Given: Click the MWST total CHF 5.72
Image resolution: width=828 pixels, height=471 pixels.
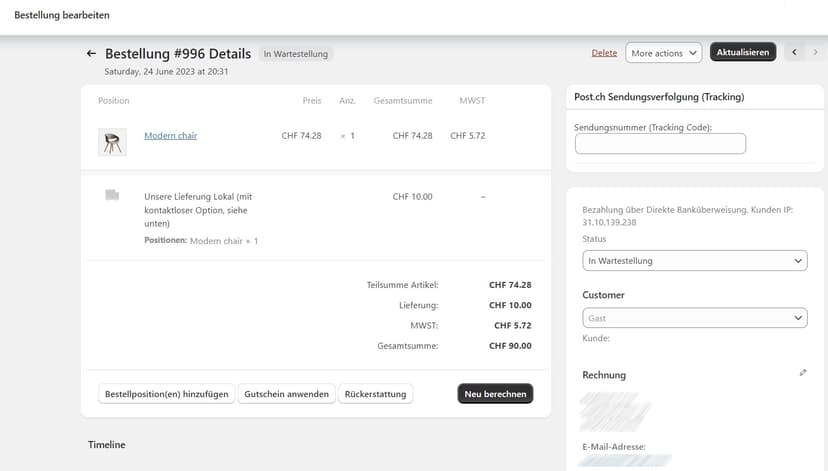Looking at the screenshot, I should click(513, 325).
